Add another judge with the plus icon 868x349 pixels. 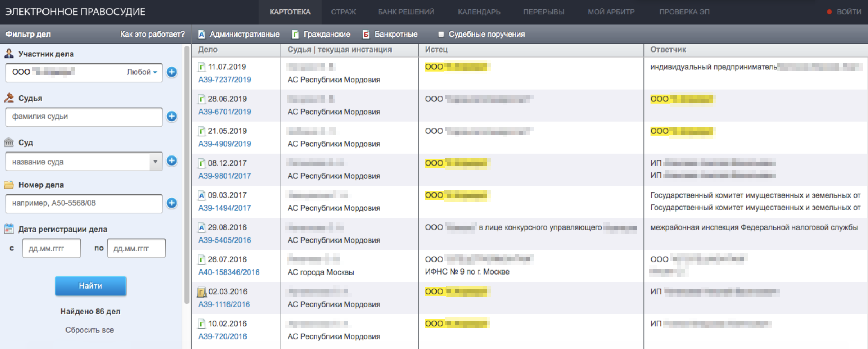pyautogui.click(x=172, y=116)
